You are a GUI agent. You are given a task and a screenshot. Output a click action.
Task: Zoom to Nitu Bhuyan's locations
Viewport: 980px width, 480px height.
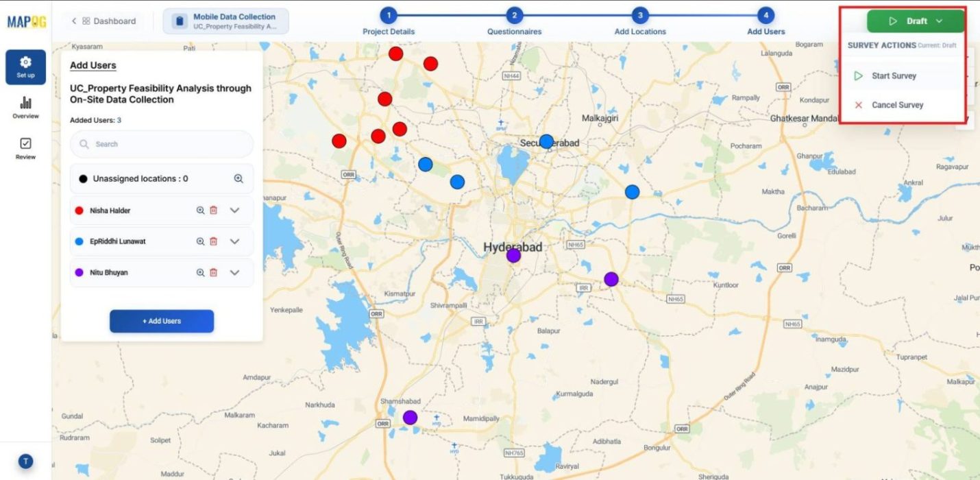(x=200, y=272)
